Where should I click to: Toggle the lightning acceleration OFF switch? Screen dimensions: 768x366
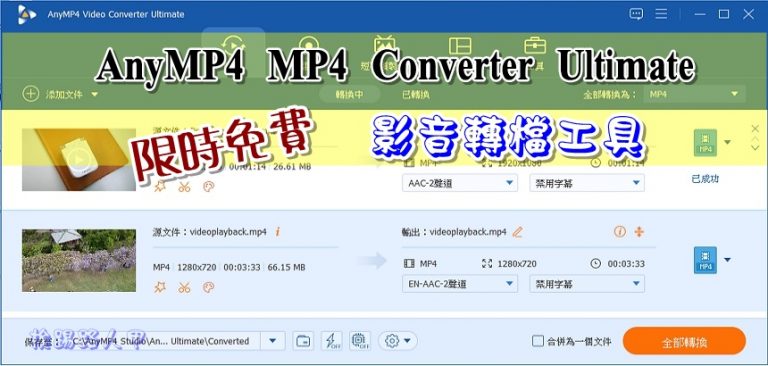[x=332, y=341]
